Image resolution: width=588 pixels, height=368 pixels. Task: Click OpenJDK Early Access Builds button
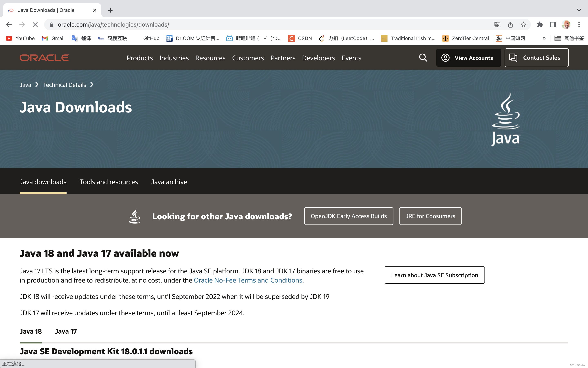[349, 216]
